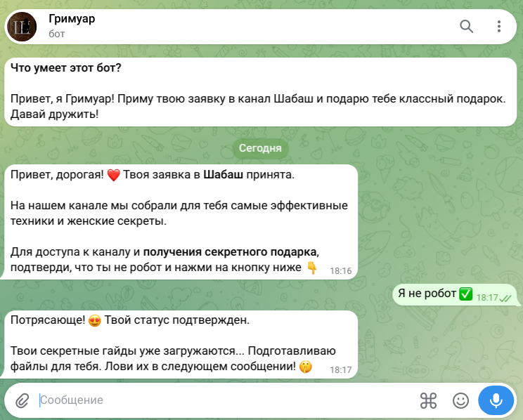Viewport: 523px width, 420px height.
Task: Click the 18:17 timestamp on bot reply
Action: 340,369
